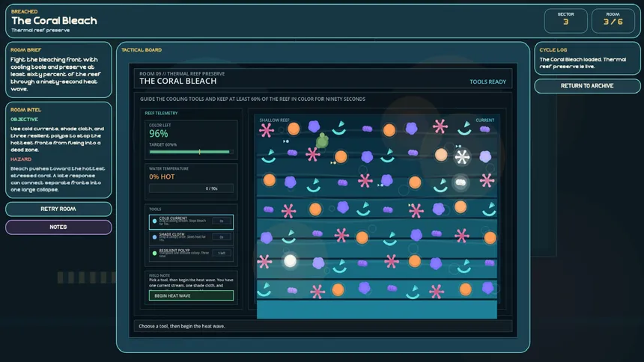Click the 0 / 90s heat timer bar

pyautogui.click(x=191, y=188)
